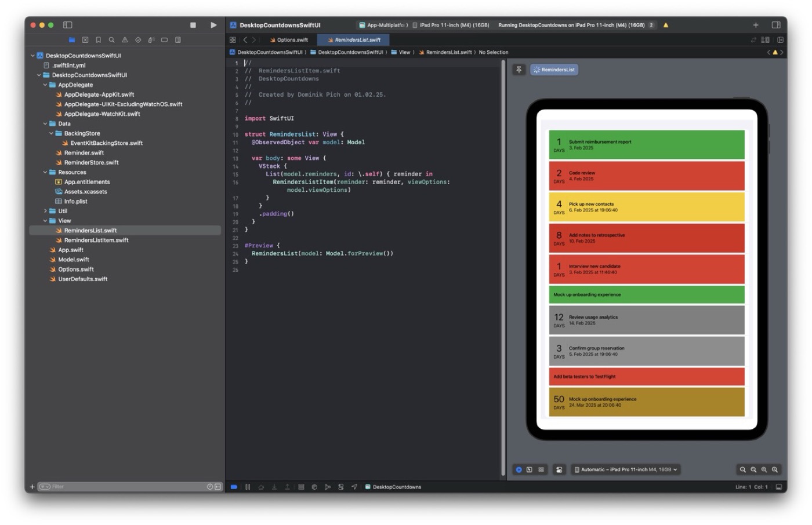This screenshot has width=812, height=525.
Task: Toggle the navigator sidebar visibility
Action: point(67,25)
